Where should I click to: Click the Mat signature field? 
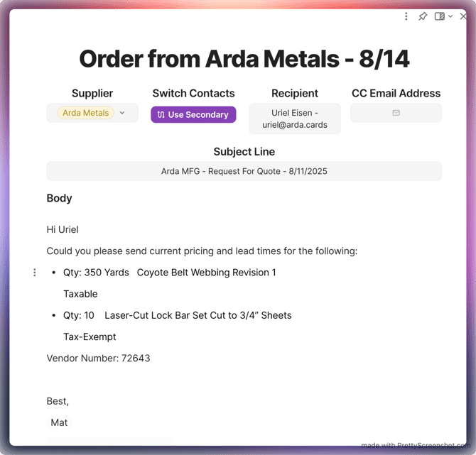coord(60,422)
